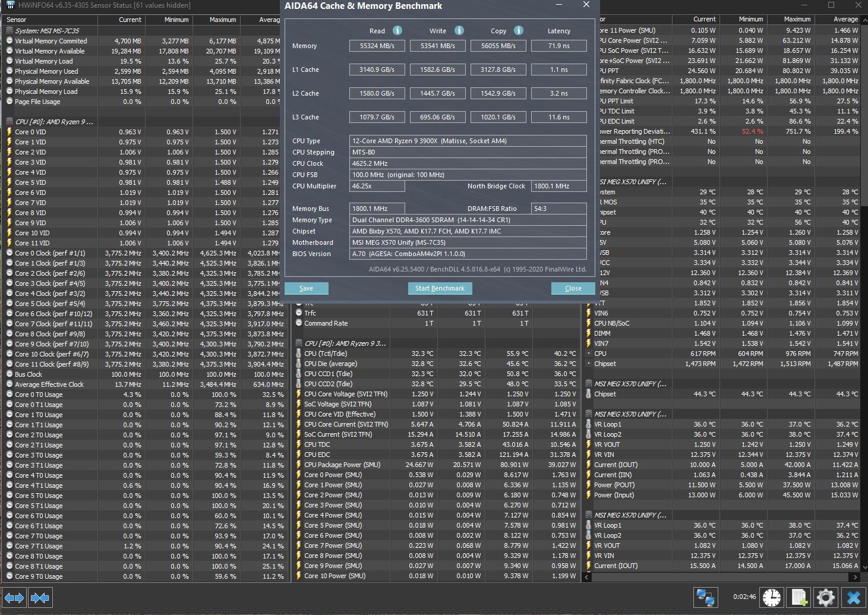Select the left panel 'CPU [#0]: AMD Ryzen 9' group header
The width and height of the screenshot is (868, 615).
[x=54, y=122]
